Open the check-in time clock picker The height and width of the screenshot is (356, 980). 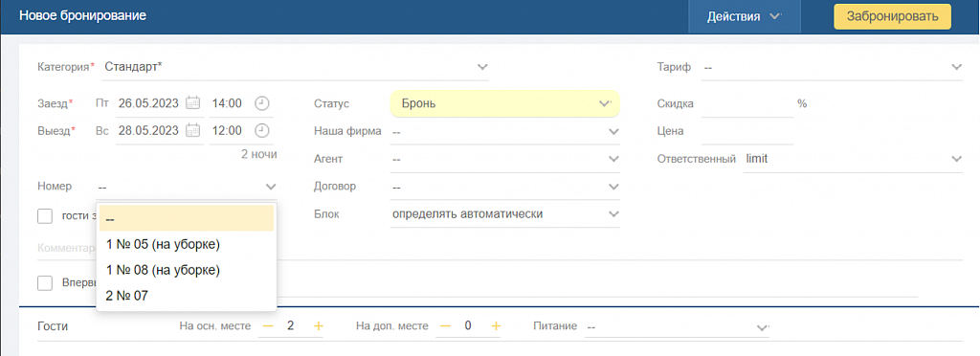click(263, 103)
